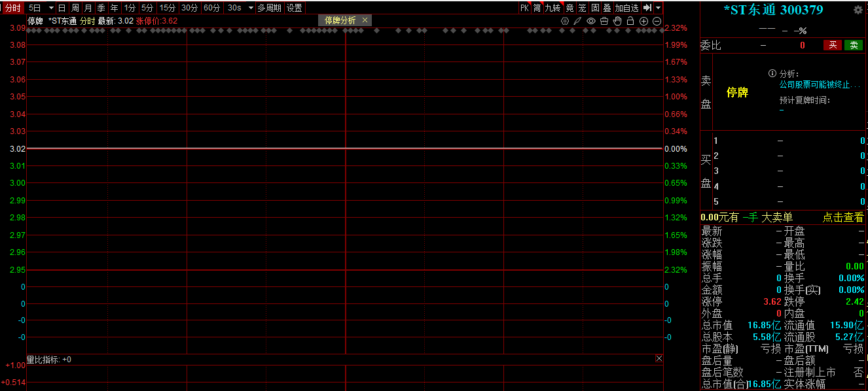Toggle the eye visibility icon in chart toolbar
The image size is (868, 391).
coord(591,21)
